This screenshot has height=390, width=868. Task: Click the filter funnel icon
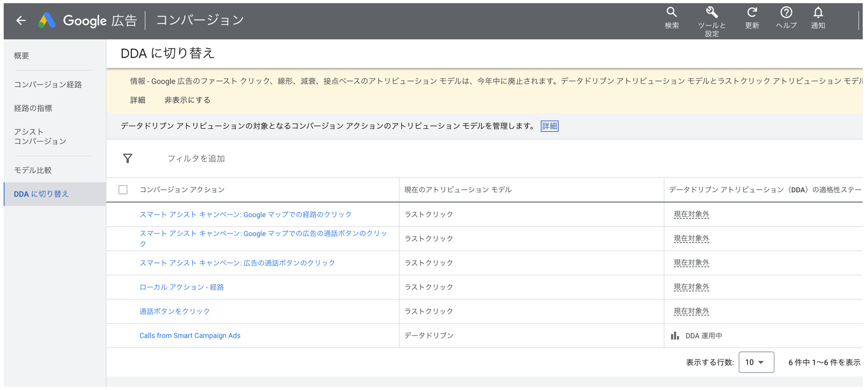[x=128, y=158]
